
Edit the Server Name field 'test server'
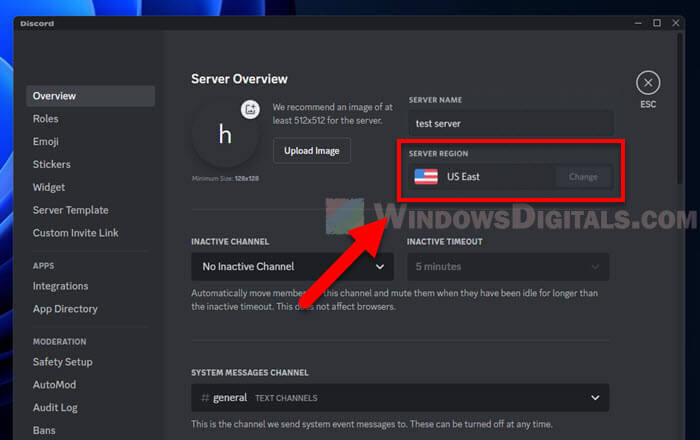pos(511,124)
